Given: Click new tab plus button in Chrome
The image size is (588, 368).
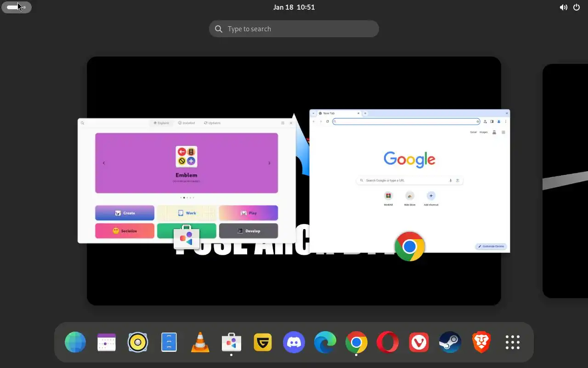Looking at the screenshot, I should (365, 113).
